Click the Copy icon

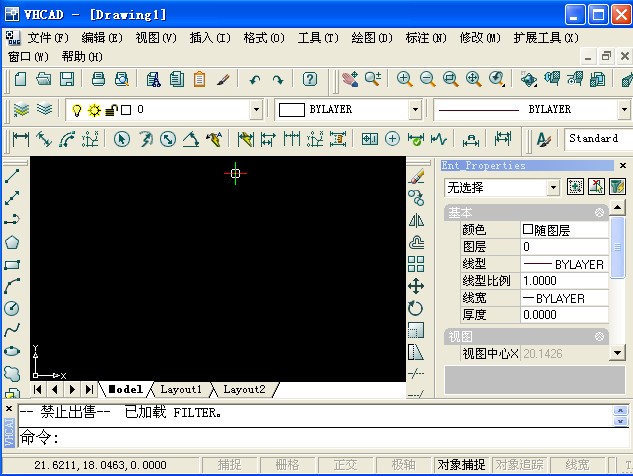coord(176,79)
